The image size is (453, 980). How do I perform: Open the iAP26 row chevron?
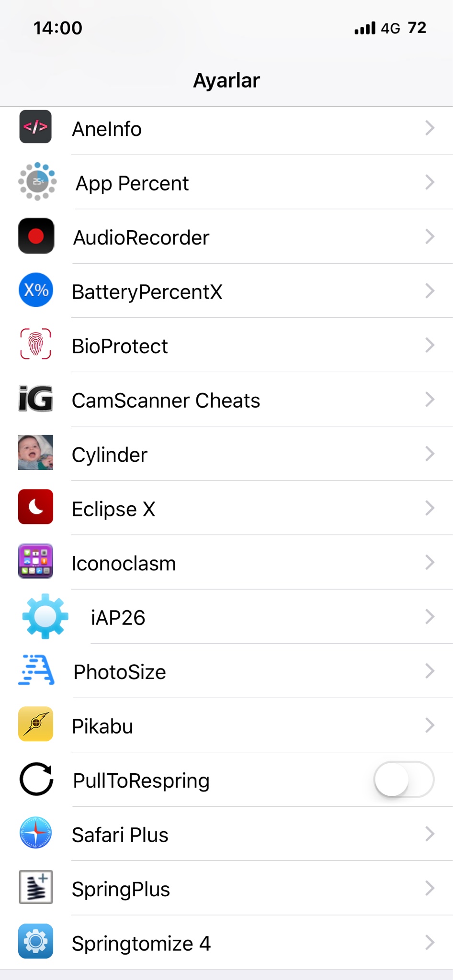point(430,617)
